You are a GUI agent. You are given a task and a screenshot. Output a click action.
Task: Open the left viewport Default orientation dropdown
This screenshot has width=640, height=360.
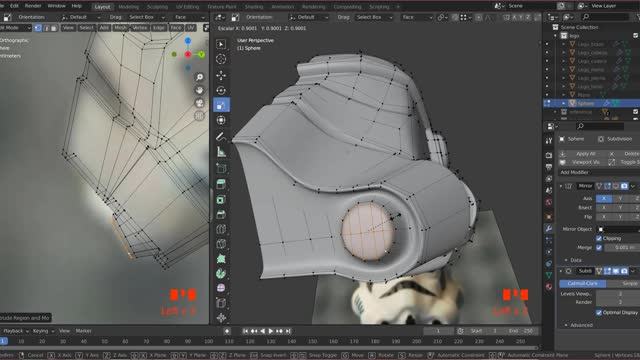(80, 17)
